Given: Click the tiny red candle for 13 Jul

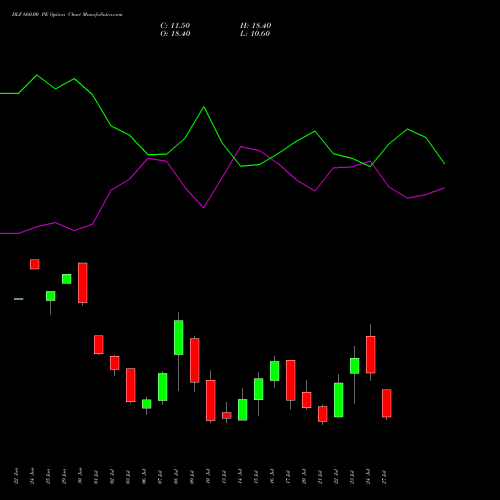Looking at the screenshot, I should (x=227, y=415).
